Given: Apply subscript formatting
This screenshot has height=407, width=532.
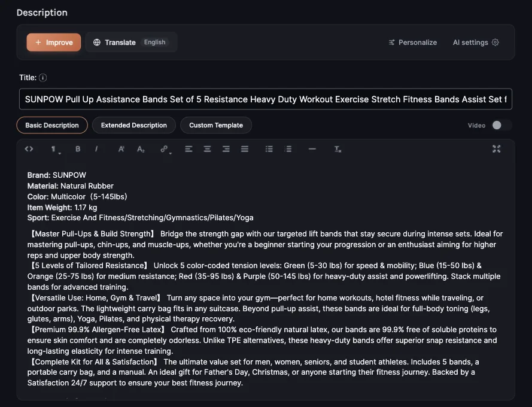Looking at the screenshot, I should (x=141, y=149).
